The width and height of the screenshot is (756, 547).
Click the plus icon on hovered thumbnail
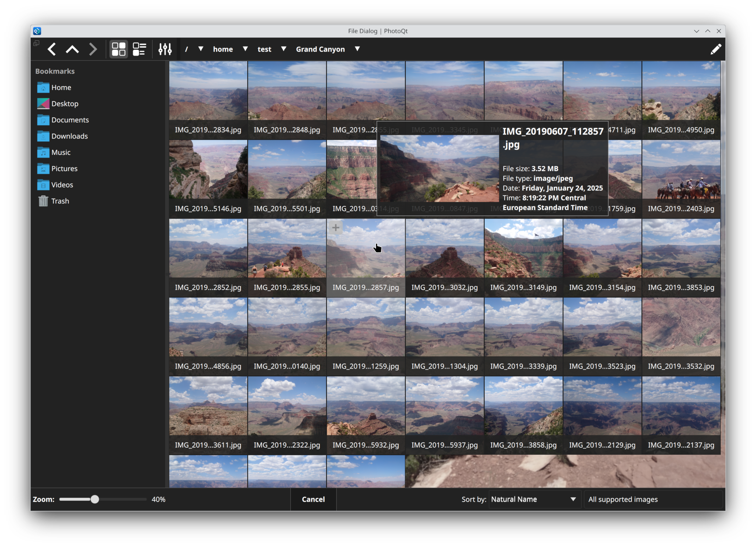(x=335, y=228)
